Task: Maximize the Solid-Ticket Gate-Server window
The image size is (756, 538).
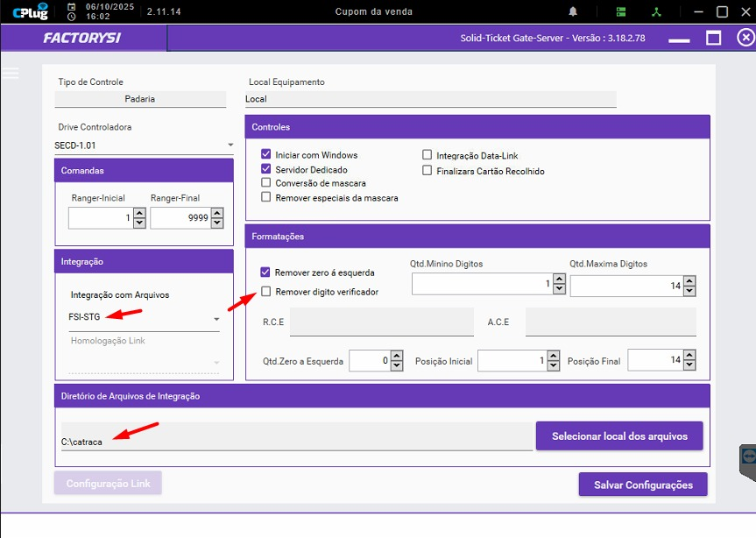Action: point(713,38)
